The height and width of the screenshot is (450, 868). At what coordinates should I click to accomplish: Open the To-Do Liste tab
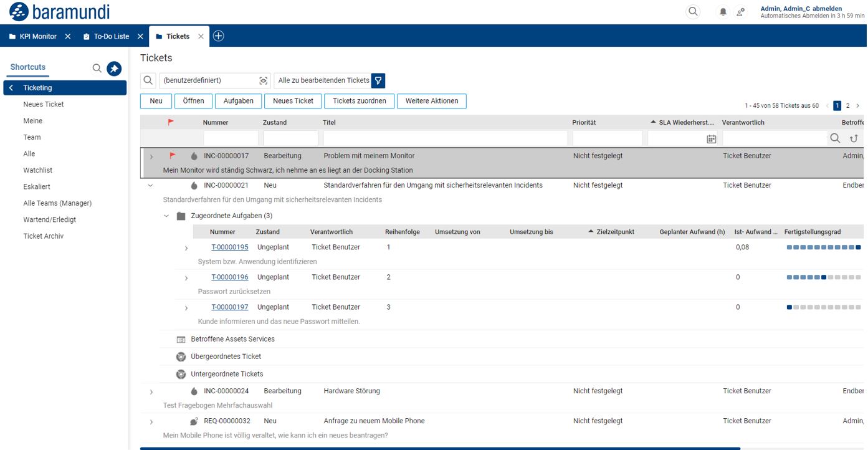112,36
